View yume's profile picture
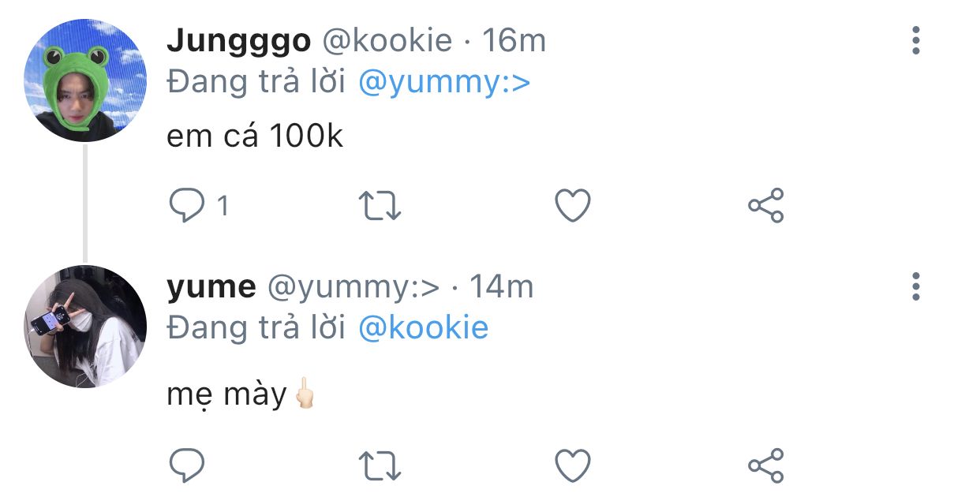Screen dimensions: 980x497 coord(85,327)
